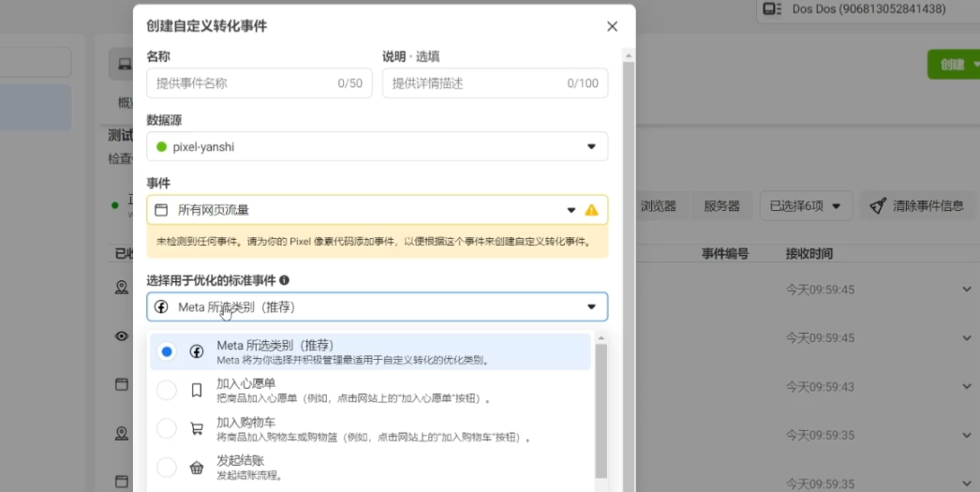Open the 事件 所有网页流量 dropdown
The height and width of the screenshot is (492, 980).
click(x=378, y=210)
